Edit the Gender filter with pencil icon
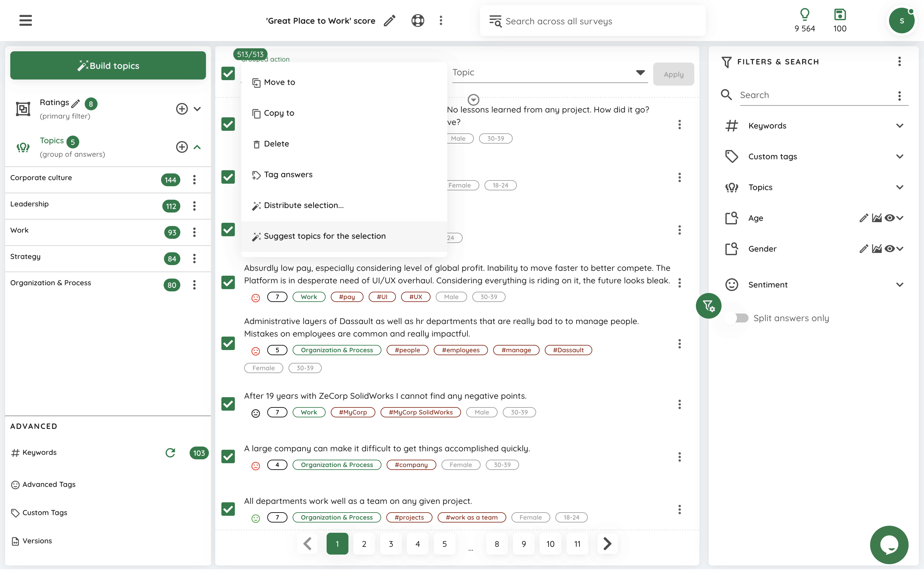The height and width of the screenshot is (577, 924). pyautogui.click(x=863, y=249)
